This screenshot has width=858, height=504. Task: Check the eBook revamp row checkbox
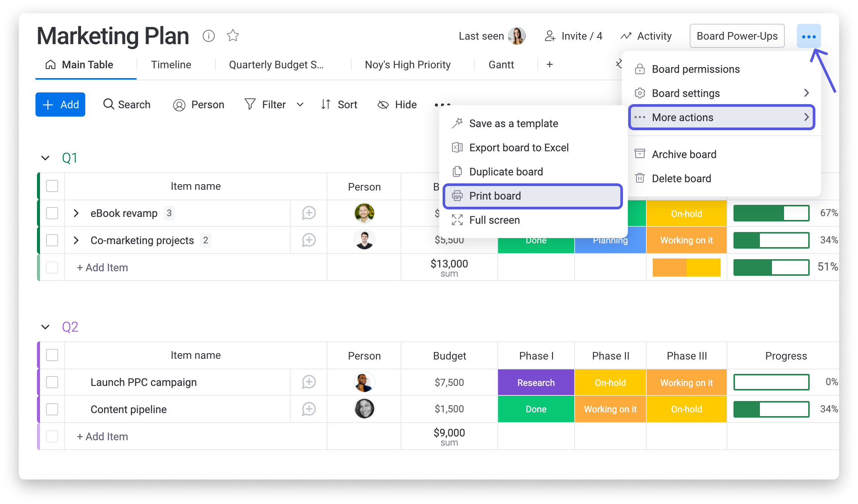pyautogui.click(x=52, y=213)
